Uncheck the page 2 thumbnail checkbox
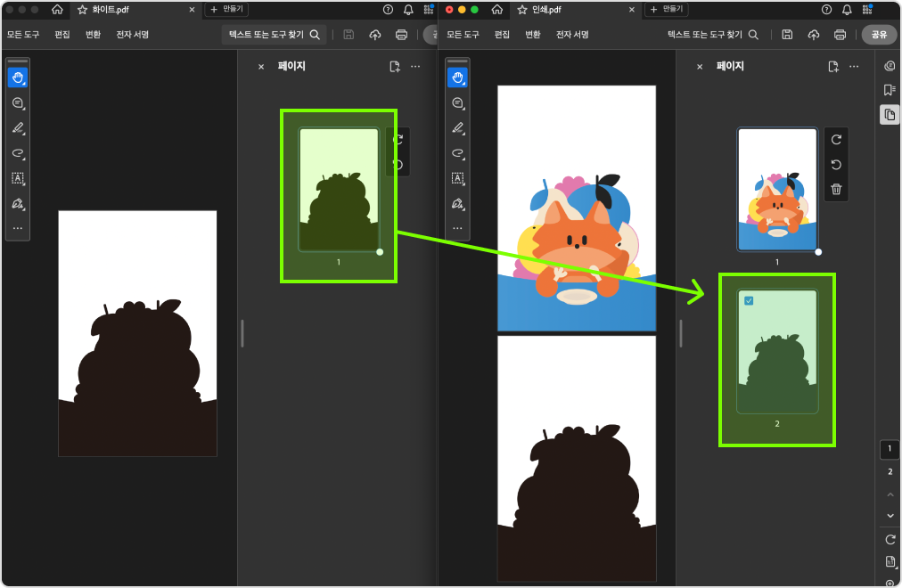The height and width of the screenshot is (588, 902). click(x=749, y=301)
